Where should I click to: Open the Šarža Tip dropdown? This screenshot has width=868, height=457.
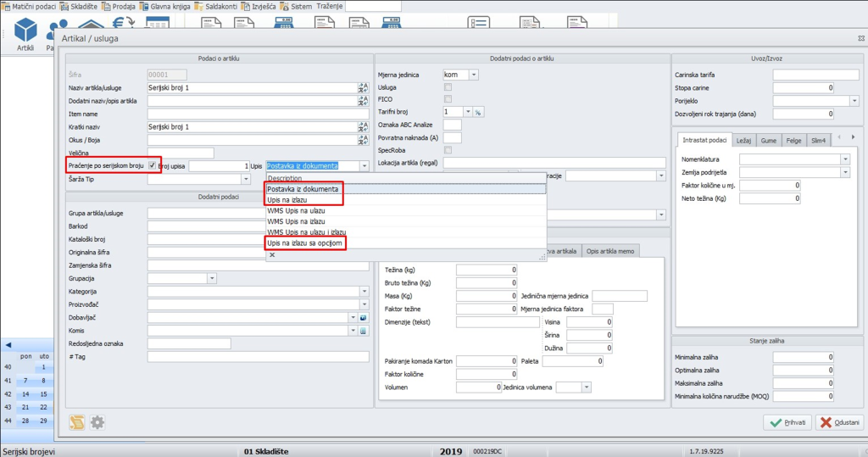(246, 179)
